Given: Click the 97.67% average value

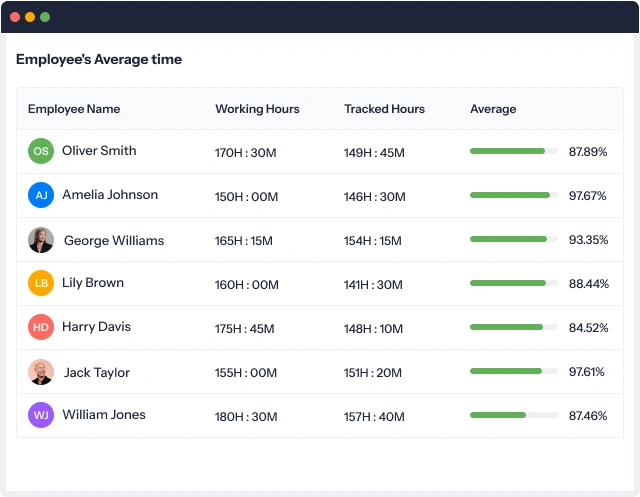Looking at the screenshot, I should (588, 196).
